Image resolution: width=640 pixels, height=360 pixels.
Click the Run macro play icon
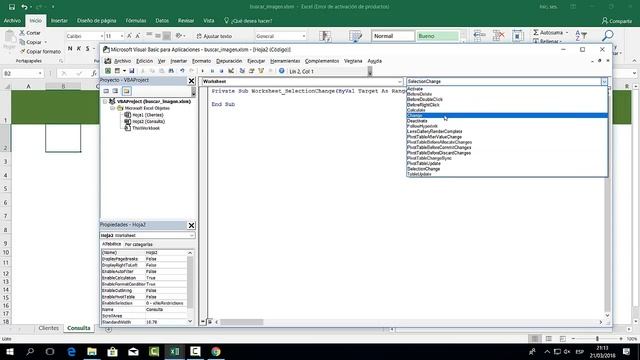coord(202,71)
